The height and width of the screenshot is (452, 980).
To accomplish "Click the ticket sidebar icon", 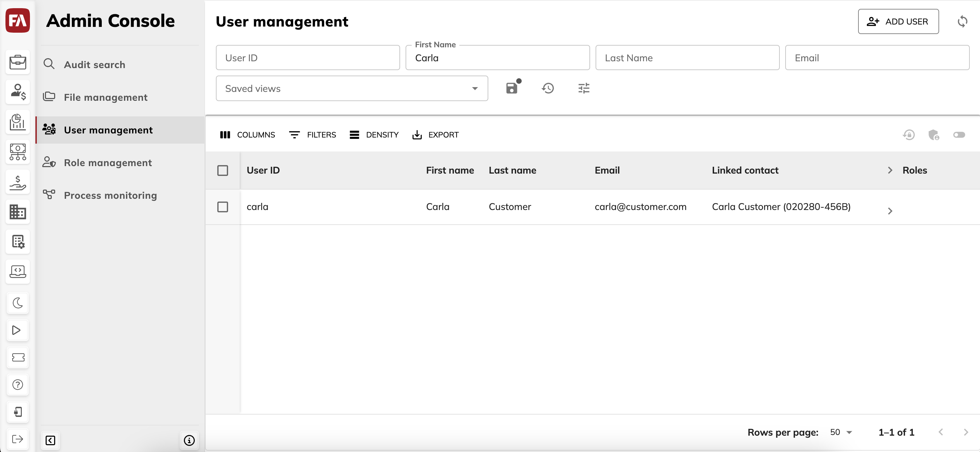I will tap(17, 357).
